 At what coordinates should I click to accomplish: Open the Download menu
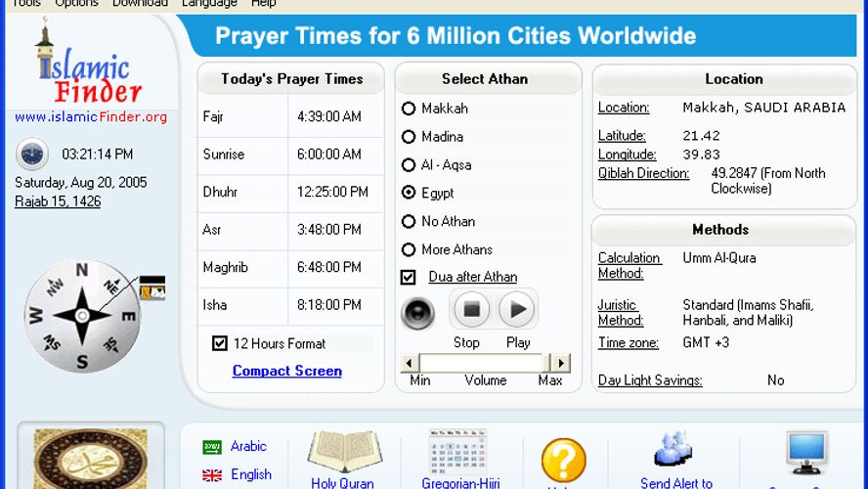pyautogui.click(x=140, y=3)
